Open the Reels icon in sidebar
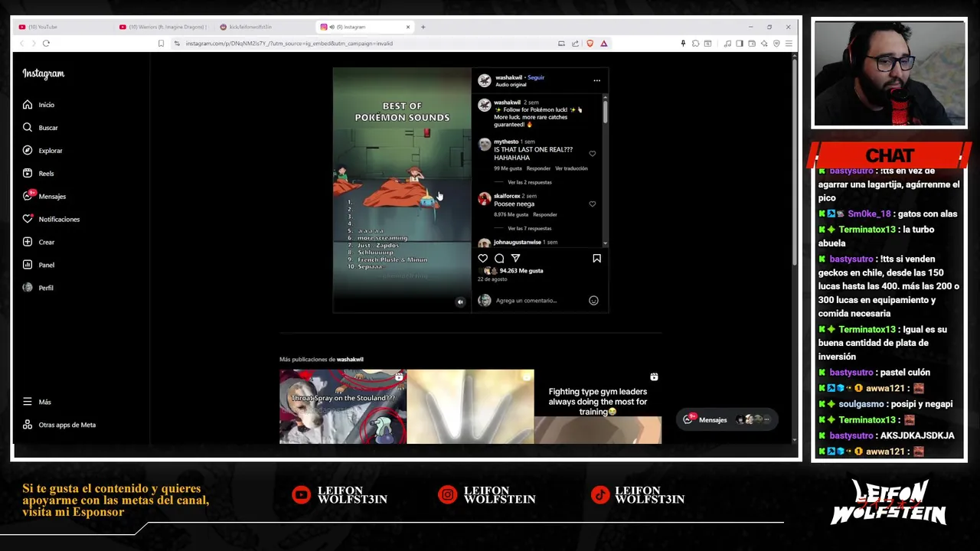This screenshot has width=980, height=551. tap(28, 174)
